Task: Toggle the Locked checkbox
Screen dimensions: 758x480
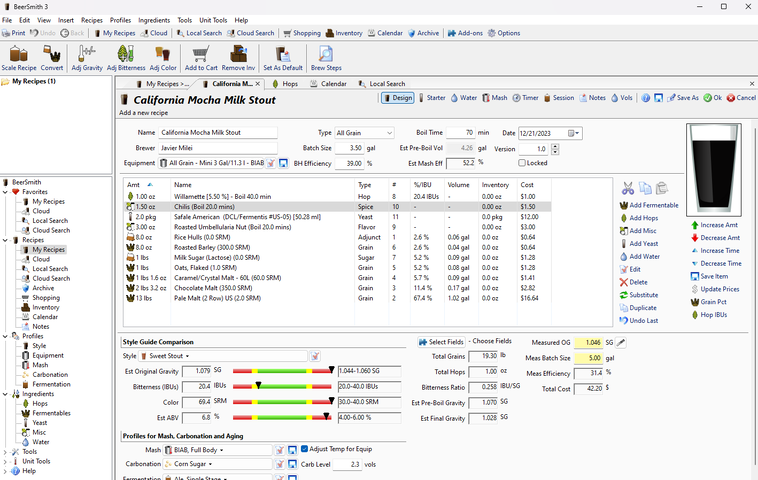Action: [522, 163]
